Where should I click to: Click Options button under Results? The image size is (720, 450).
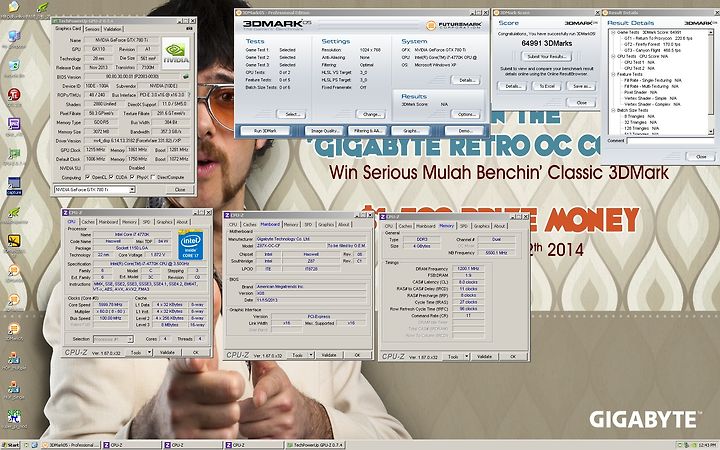click(466, 114)
